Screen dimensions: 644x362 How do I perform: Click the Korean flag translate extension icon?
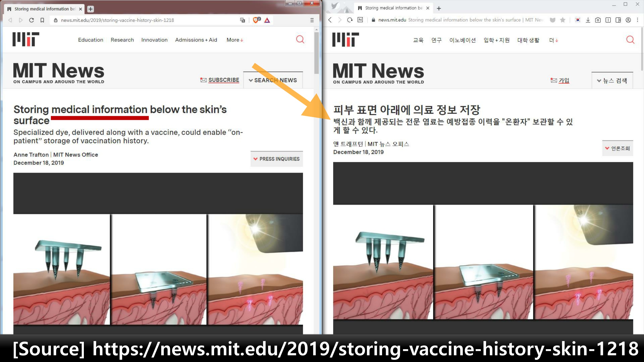(x=578, y=20)
